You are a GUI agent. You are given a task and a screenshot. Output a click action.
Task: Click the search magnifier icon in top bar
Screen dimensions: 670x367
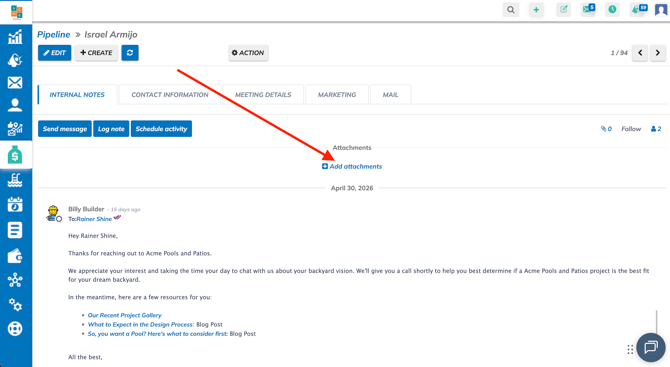[x=511, y=10]
